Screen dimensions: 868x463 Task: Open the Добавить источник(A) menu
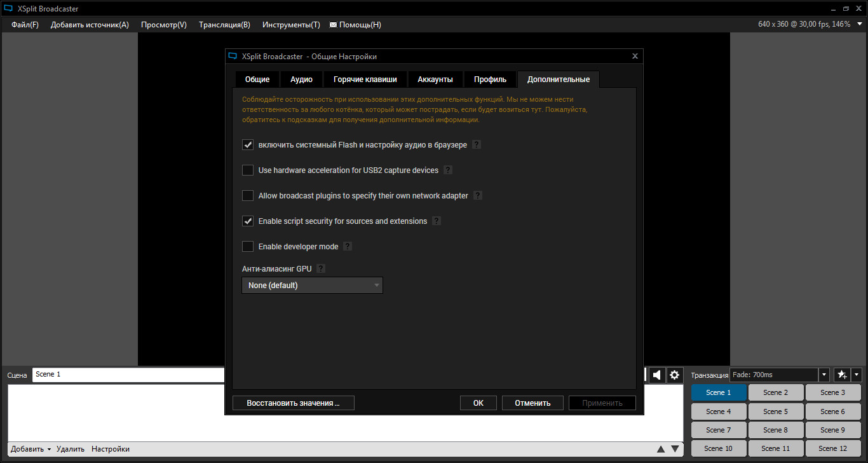[90, 25]
